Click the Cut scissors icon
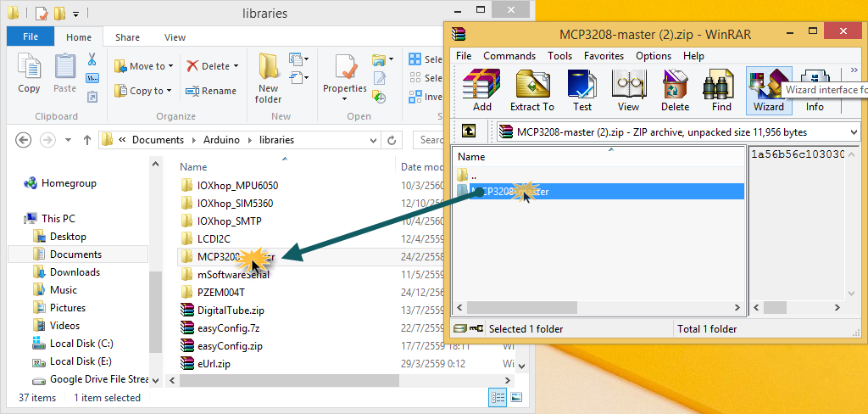 point(92,59)
